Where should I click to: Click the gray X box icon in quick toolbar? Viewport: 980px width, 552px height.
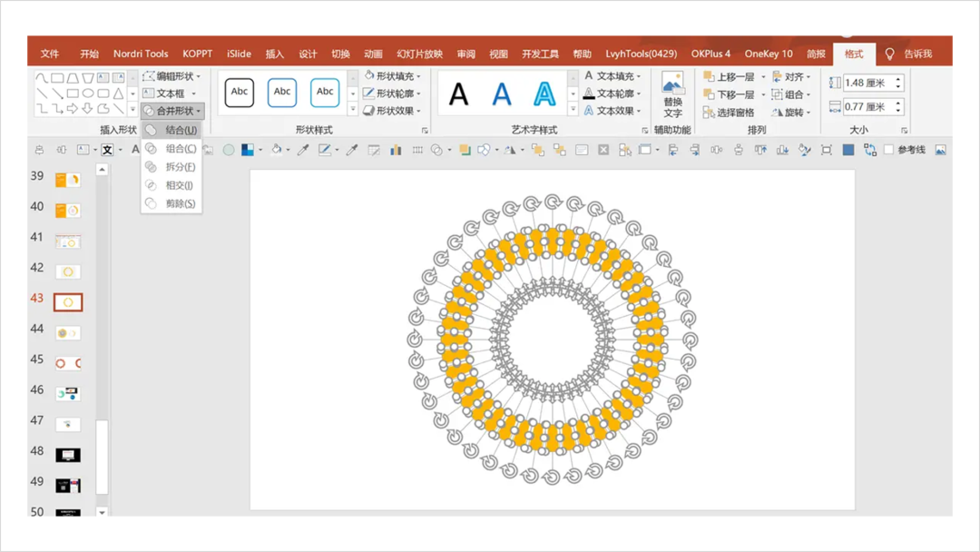[x=603, y=150]
